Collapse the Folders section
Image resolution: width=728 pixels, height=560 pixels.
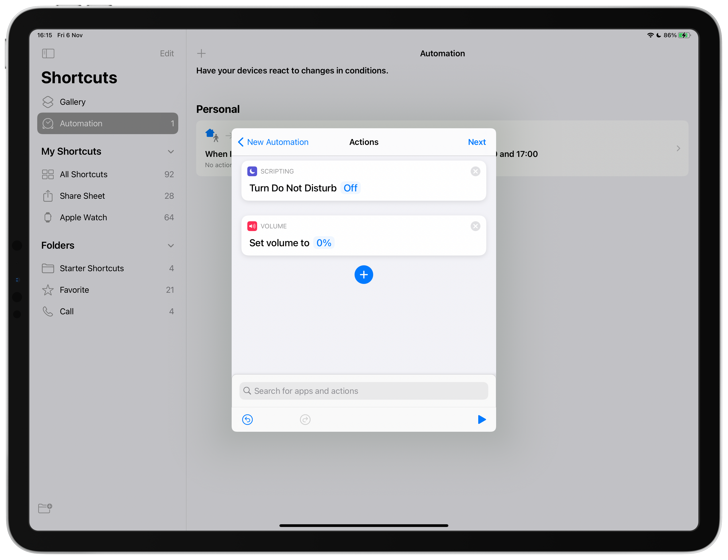pyautogui.click(x=171, y=245)
